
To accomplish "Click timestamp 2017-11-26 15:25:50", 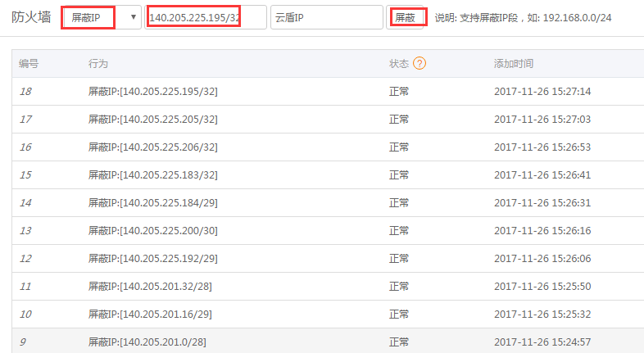I will point(542,287).
